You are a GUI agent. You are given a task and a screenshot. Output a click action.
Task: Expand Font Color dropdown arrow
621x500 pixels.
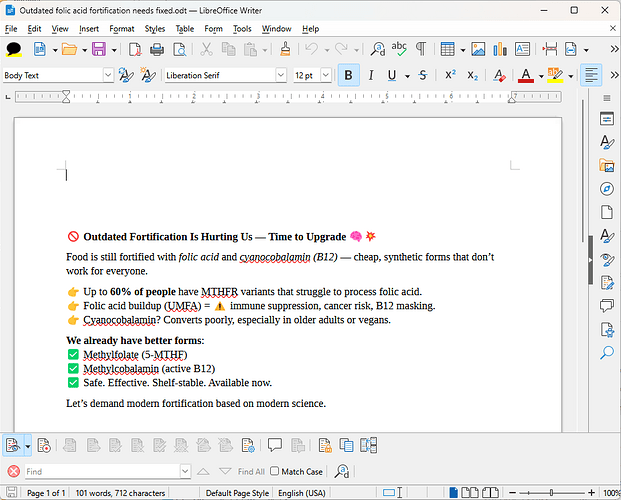(541, 76)
